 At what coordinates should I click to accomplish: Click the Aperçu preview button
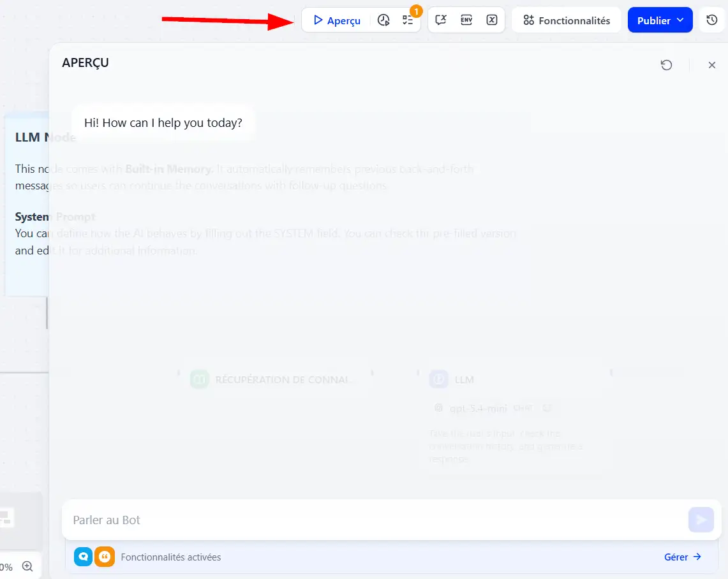337,20
